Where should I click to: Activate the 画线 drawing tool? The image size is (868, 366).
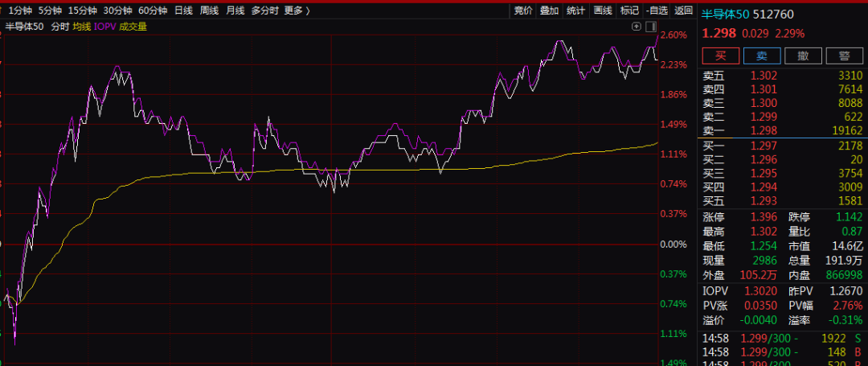tap(602, 10)
